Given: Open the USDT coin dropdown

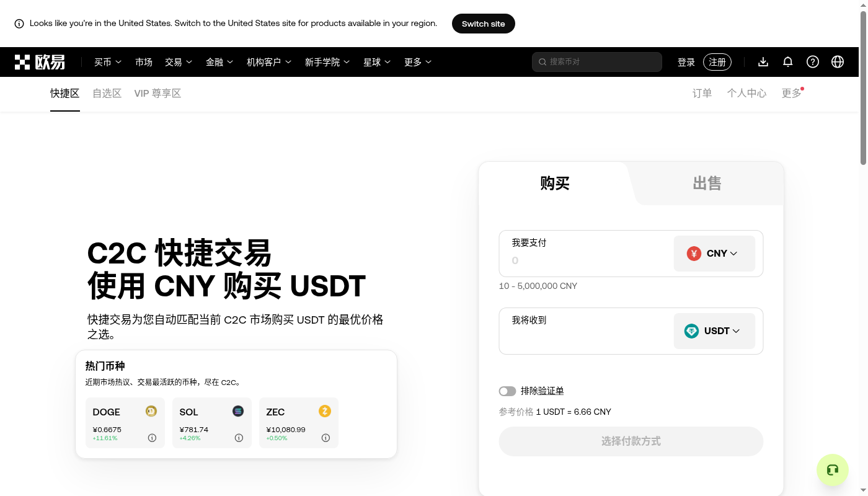Looking at the screenshot, I should (714, 330).
